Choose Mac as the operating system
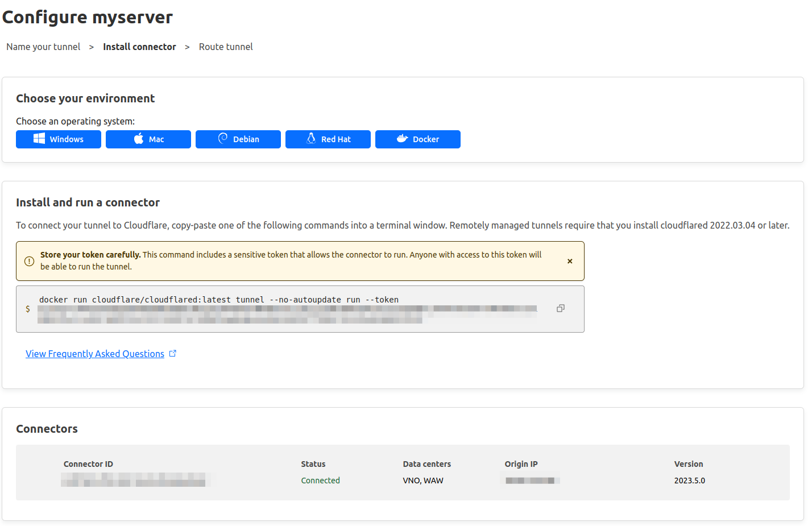The image size is (812, 526). click(x=148, y=139)
